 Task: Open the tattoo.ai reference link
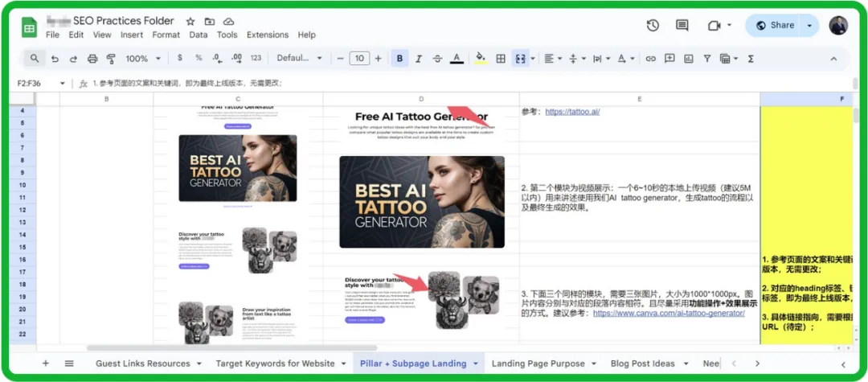pyautogui.click(x=572, y=112)
